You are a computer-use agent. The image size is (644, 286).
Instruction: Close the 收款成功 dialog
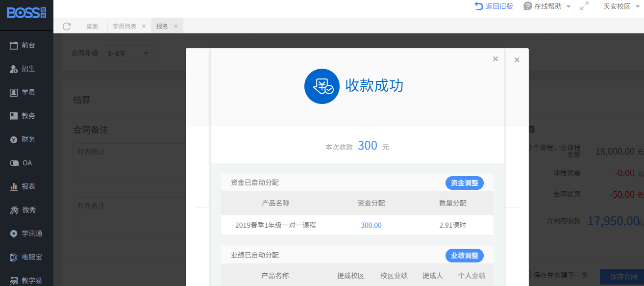[495, 59]
